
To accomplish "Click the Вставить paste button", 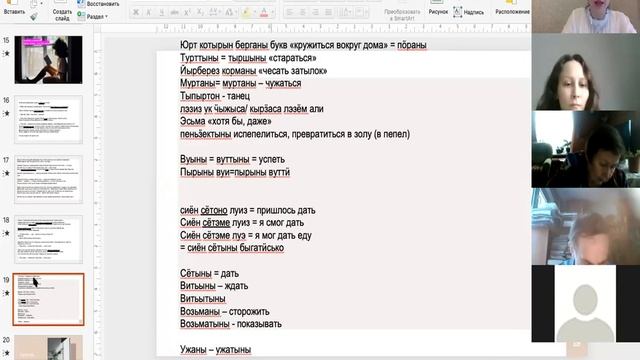I will [14, 8].
